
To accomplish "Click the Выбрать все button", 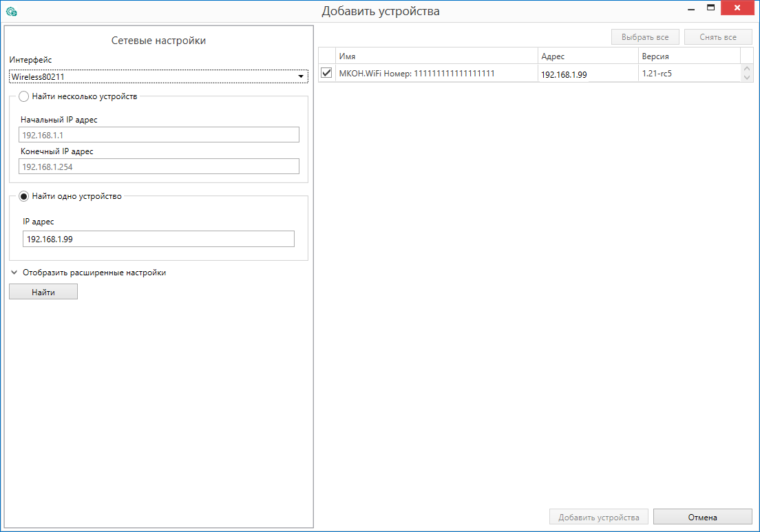I will pyautogui.click(x=645, y=37).
